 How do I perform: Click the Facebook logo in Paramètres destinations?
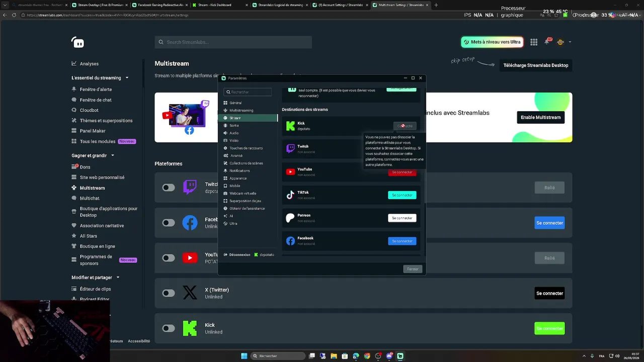click(x=290, y=241)
